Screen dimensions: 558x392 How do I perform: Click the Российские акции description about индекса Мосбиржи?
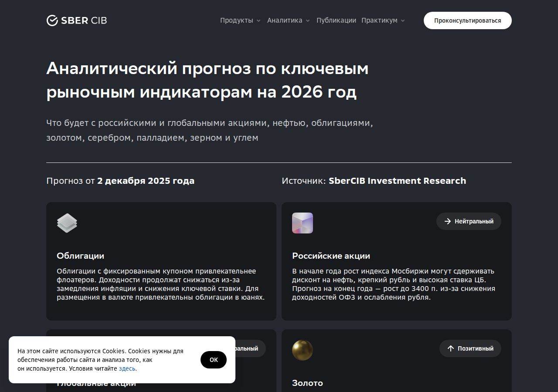pyautogui.click(x=394, y=284)
